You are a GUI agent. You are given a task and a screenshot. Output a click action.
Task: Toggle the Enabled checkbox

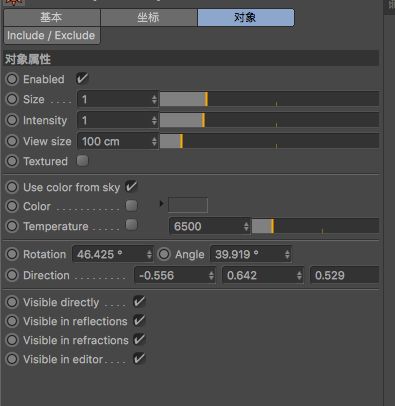coord(82,79)
